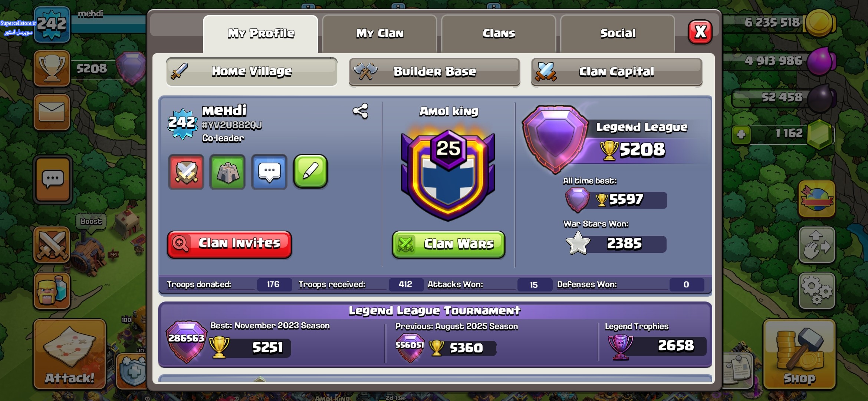The width and height of the screenshot is (868, 401).
Task: Open the settings gears icon
Action: pos(816,291)
